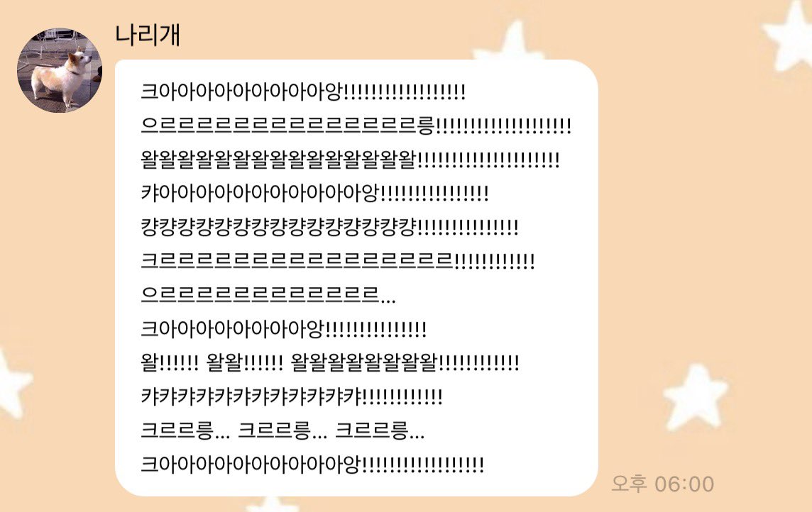Select the first 크아아아앙 line at bubble top
The height and width of the screenshot is (512, 812).
pos(303,91)
